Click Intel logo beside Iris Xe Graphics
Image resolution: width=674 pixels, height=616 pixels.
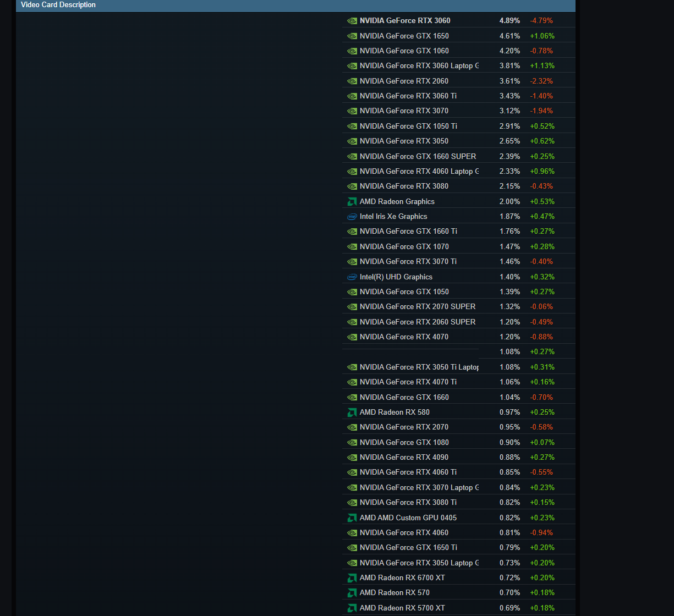[x=352, y=217]
